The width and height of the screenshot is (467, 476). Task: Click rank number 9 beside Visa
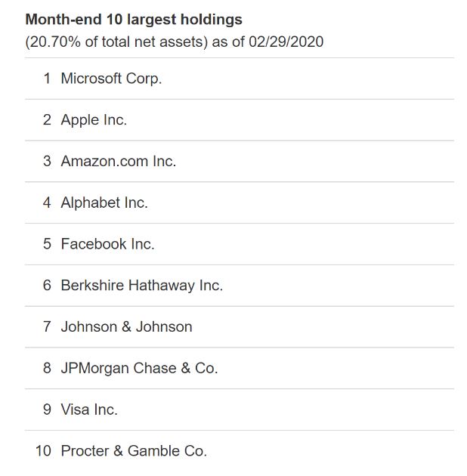click(47, 410)
